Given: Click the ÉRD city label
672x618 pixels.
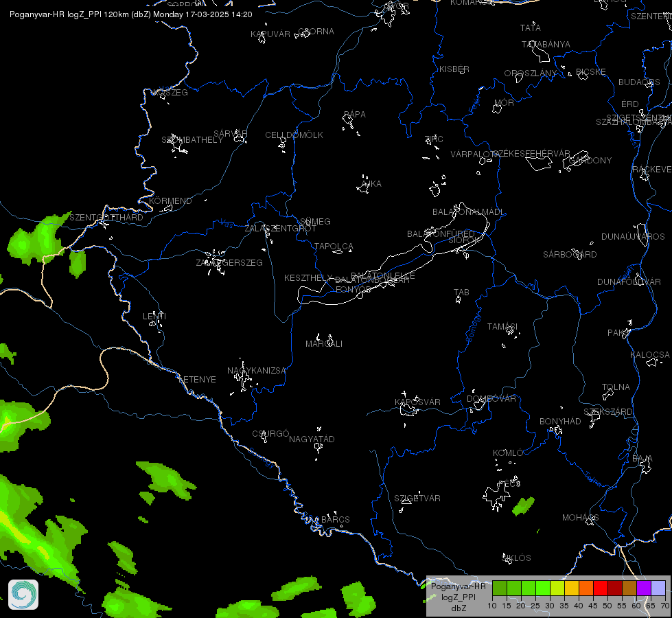Looking at the screenshot, I should point(630,104).
